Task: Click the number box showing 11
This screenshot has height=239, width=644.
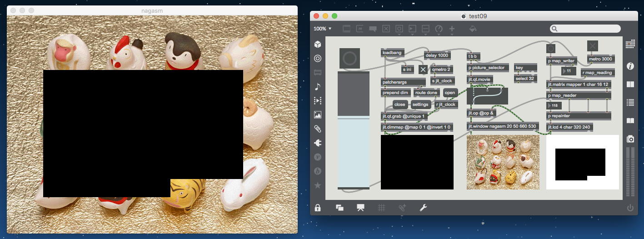Action: (569, 71)
